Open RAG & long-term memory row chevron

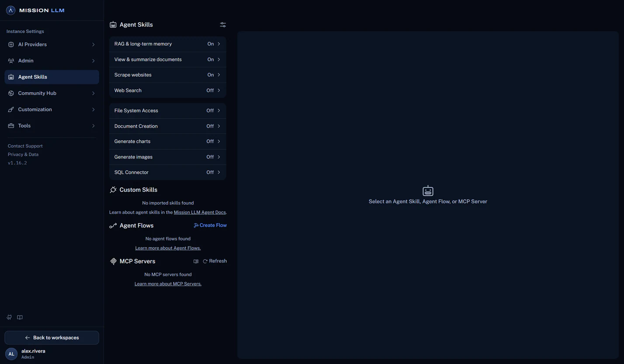click(x=219, y=44)
